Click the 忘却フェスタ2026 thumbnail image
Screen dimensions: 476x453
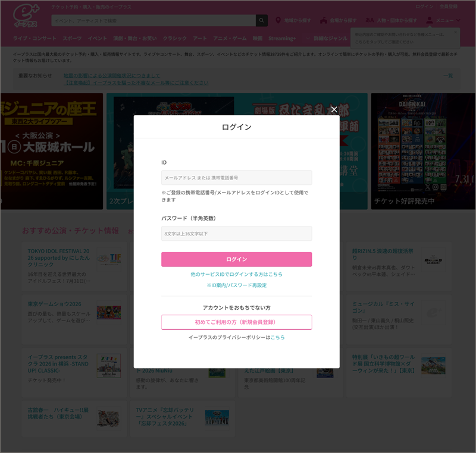point(217,418)
